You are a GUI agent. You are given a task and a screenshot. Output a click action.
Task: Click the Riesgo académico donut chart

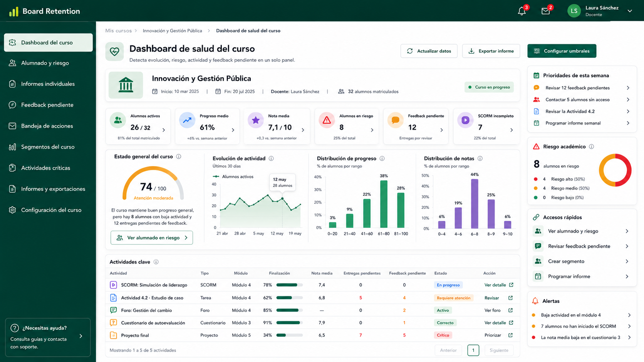click(615, 170)
